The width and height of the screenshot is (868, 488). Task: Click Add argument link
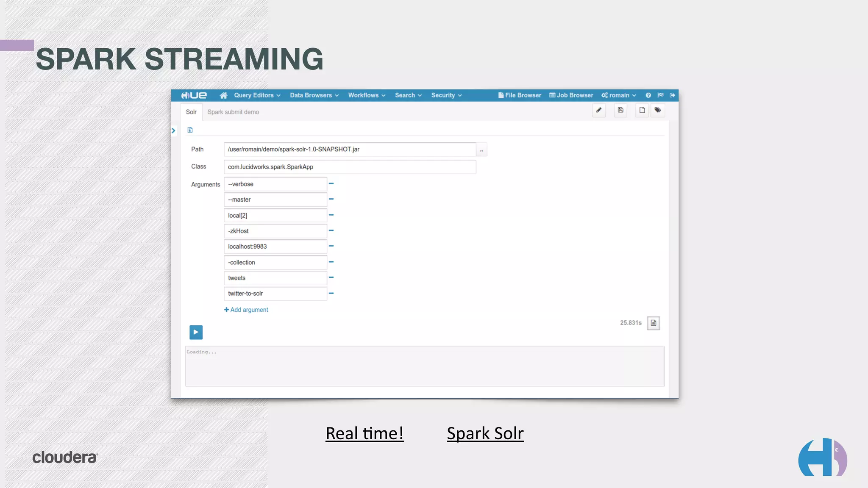point(246,310)
